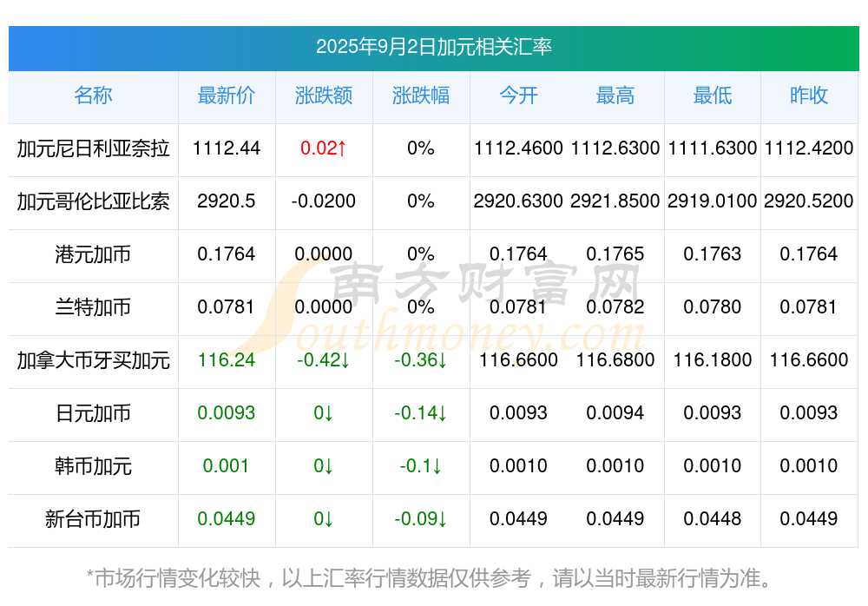This screenshot has width=868, height=606.
Task: Click low value 0.0448
Action: coord(713,519)
